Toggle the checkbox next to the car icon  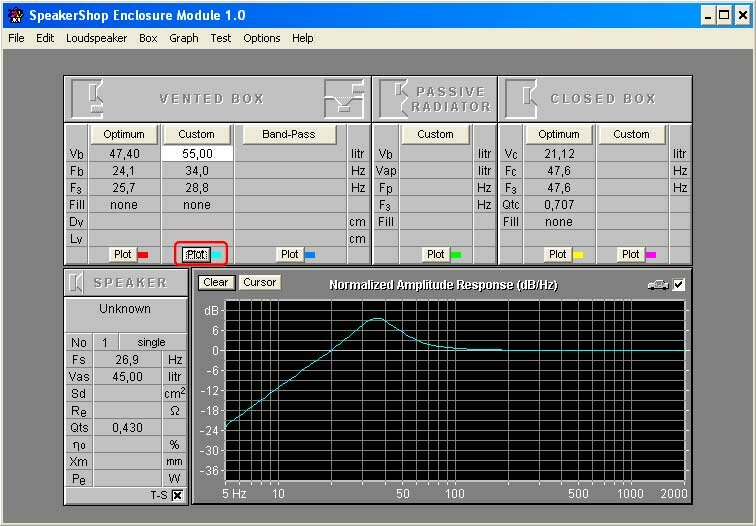tap(679, 285)
